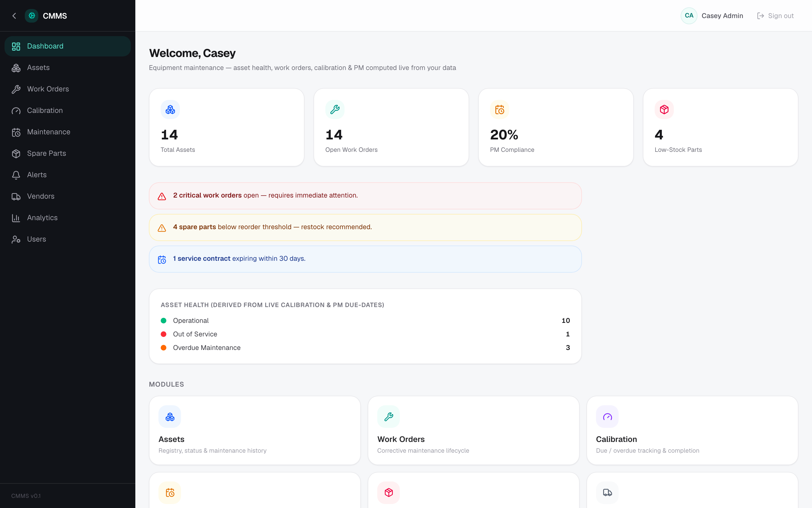Click the Casey Admin user name
Image resolution: width=812 pixels, height=508 pixels.
point(722,16)
